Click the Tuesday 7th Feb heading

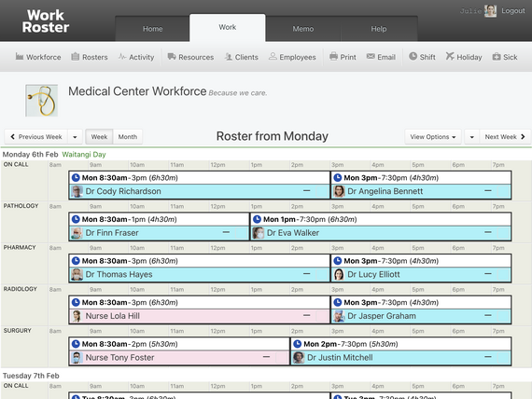pyautogui.click(x=31, y=376)
